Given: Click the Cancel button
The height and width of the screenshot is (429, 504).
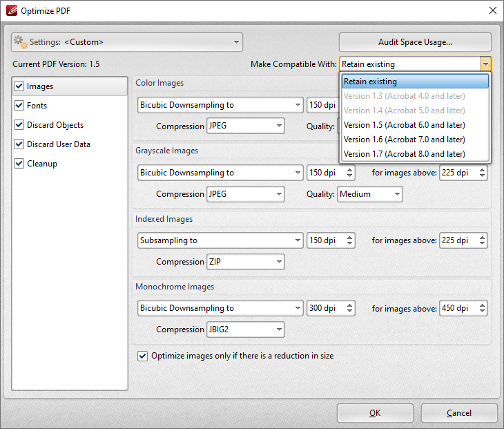Looking at the screenshot, I should (459, 413).
